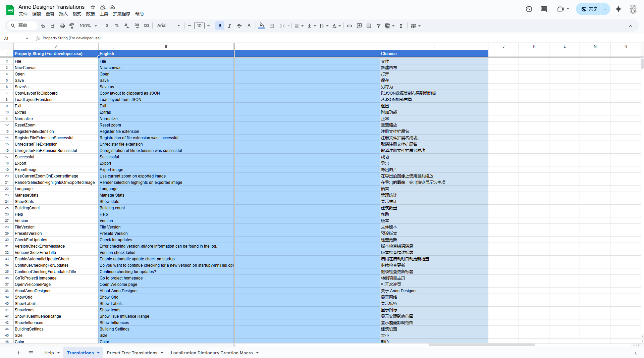The image size is (644, 358).
Task: Open the fill color picker
Action: coord(262,26)
